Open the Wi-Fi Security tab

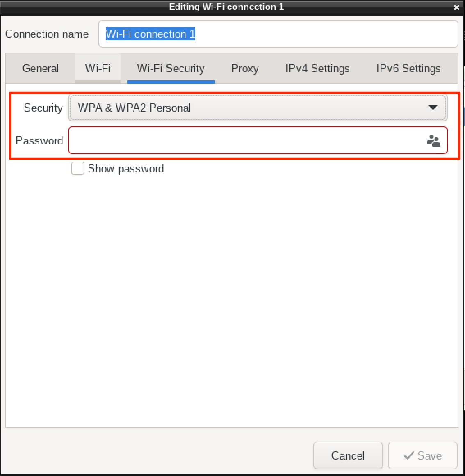pyautogui.click(x=171, y=68)
